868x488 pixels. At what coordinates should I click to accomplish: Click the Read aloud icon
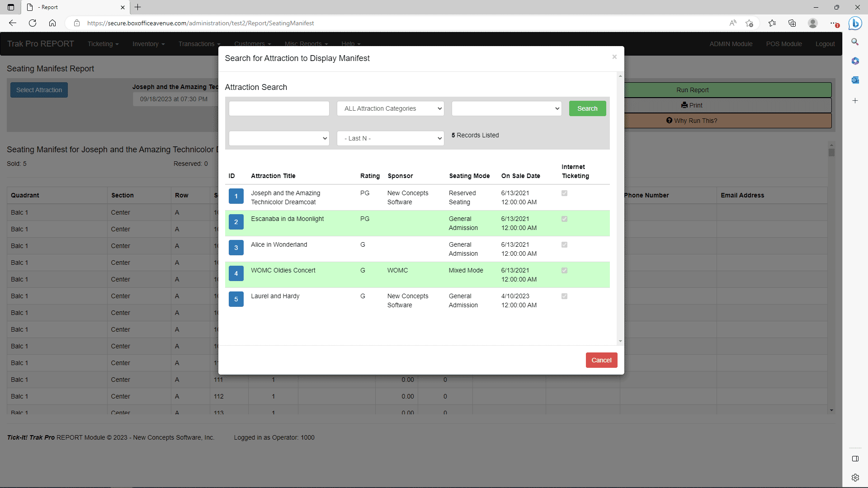pos(733,23)
